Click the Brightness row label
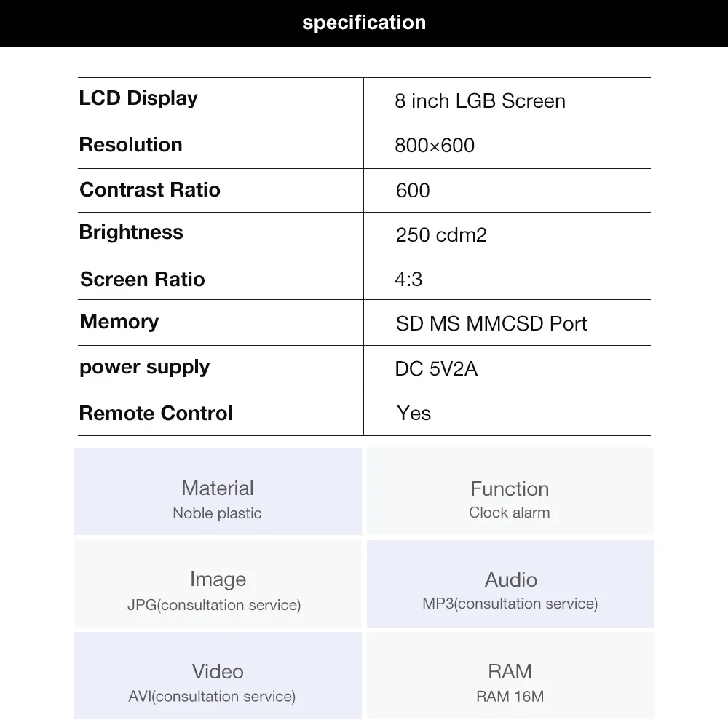This screenshot has height=728, width=728. pyautogui.click(x=131, y=232)
